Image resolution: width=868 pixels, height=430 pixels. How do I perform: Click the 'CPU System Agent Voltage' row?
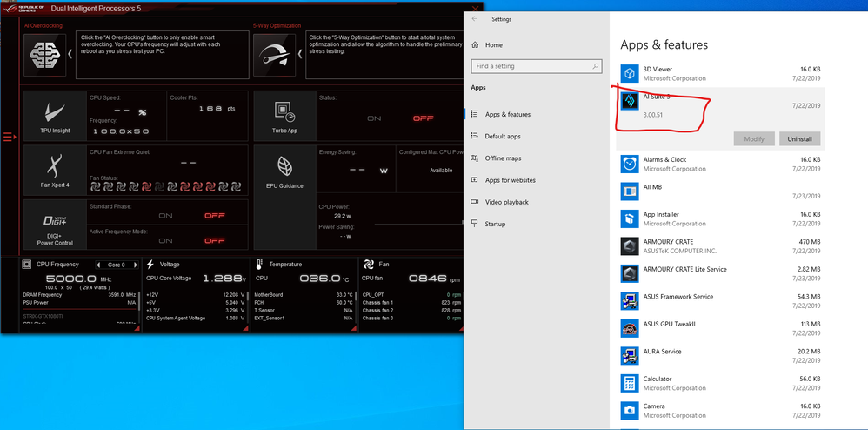point(196,318)
